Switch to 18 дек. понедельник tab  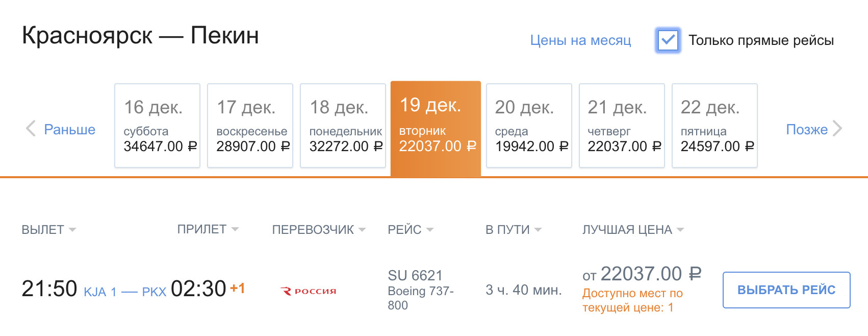(343, 126)
